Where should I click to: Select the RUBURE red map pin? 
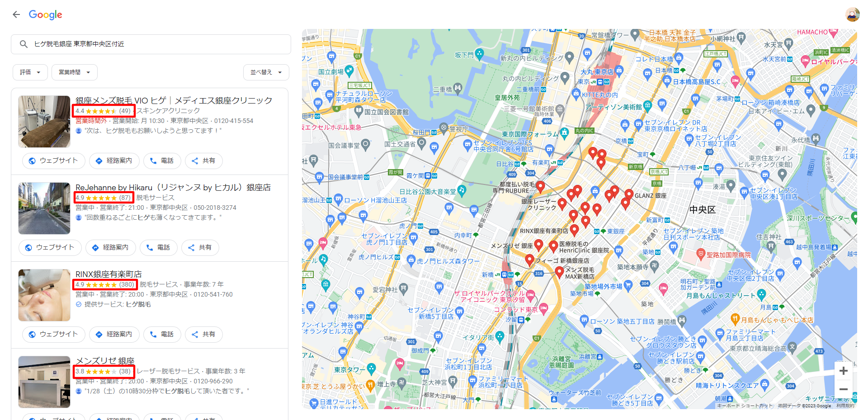[540, 187]
